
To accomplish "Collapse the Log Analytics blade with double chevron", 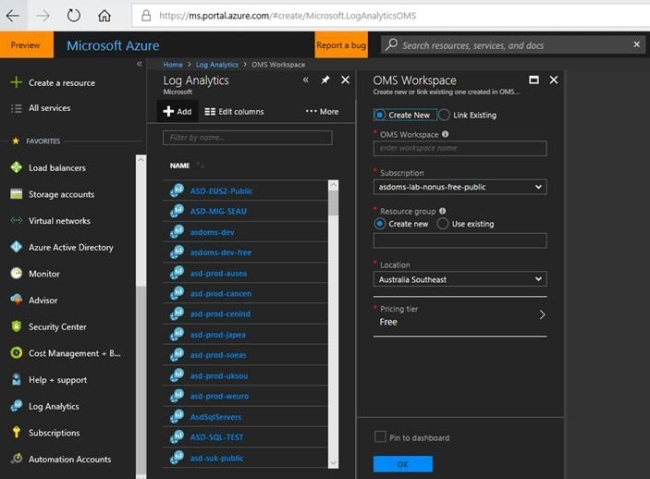I will tap(306, 80).
